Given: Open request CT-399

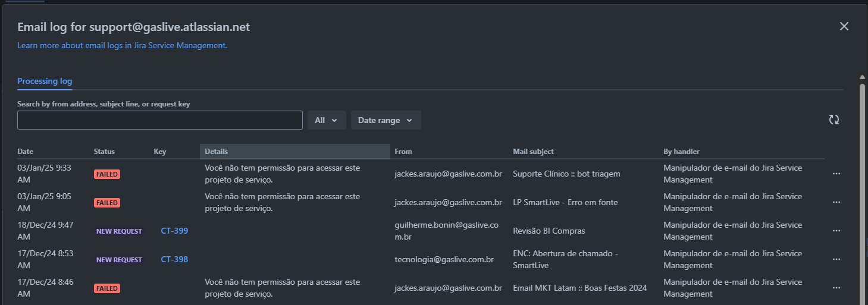Looking at the screenshot, I should pos(174,231).
